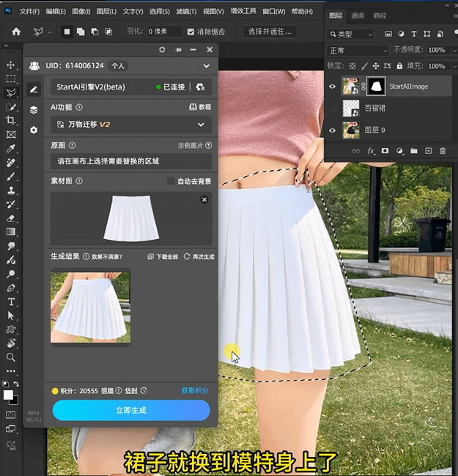Screen dimensions: 458x476
Task: Select the Eyedropper tool
Action: click(x=11, y=148)
